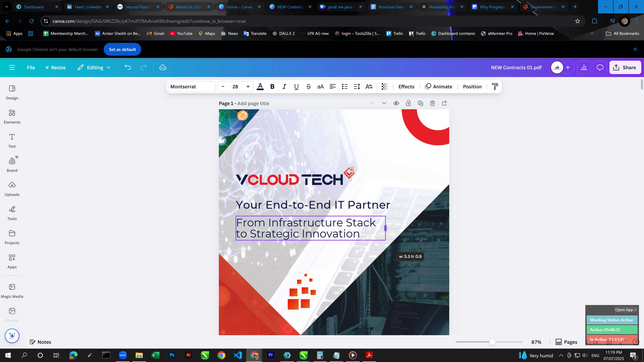The height and width of the screenshot is (362, 644).
Task: Open line spacing options
Action: click(357, 87)
